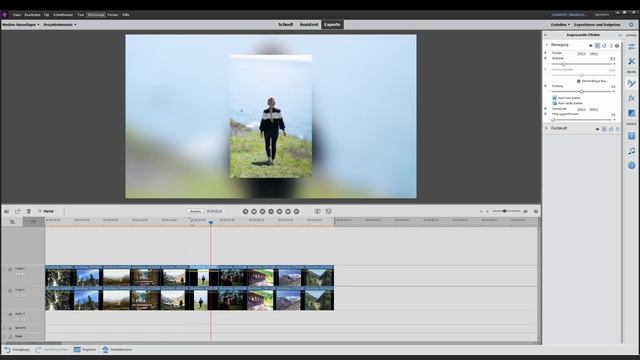Expand the Drehung slider arrow
This screenshot has width=640, height=360.
point(614,91)
